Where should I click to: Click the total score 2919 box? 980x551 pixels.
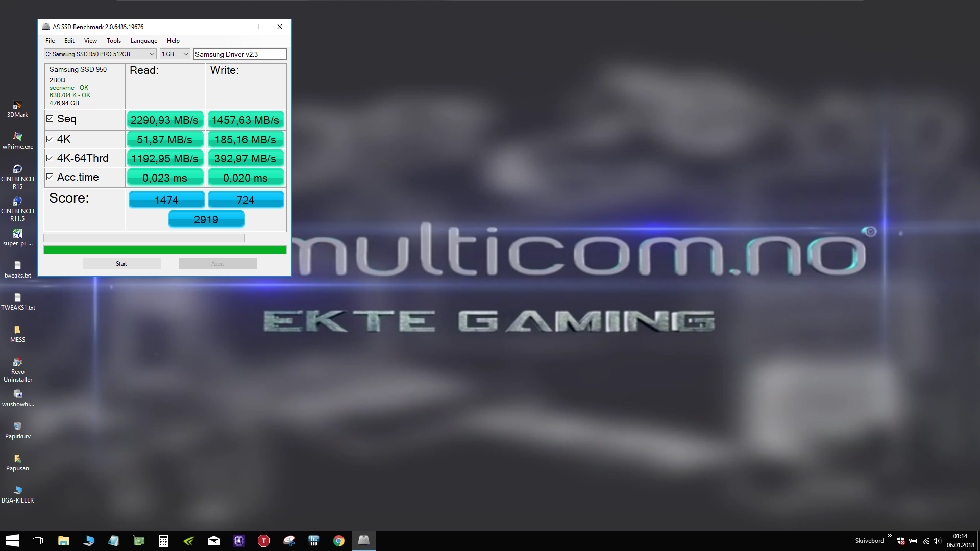pyautogui.click(x=206, y=220)
